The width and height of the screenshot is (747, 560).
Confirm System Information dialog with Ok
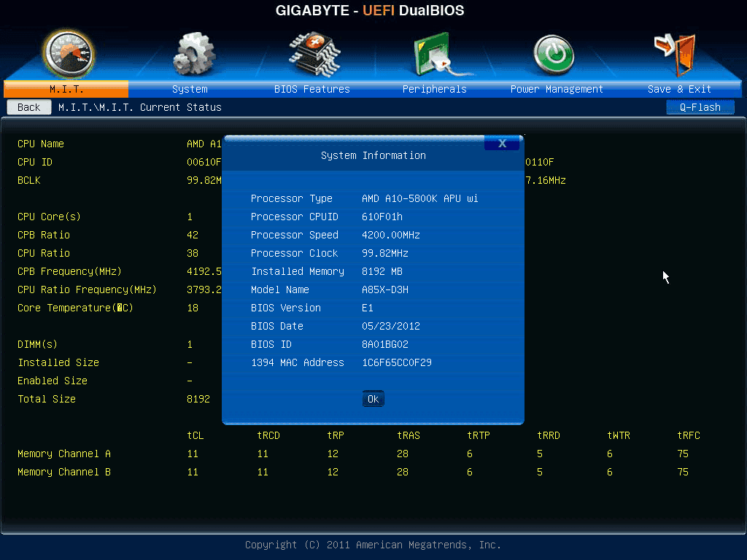(373, 399)
